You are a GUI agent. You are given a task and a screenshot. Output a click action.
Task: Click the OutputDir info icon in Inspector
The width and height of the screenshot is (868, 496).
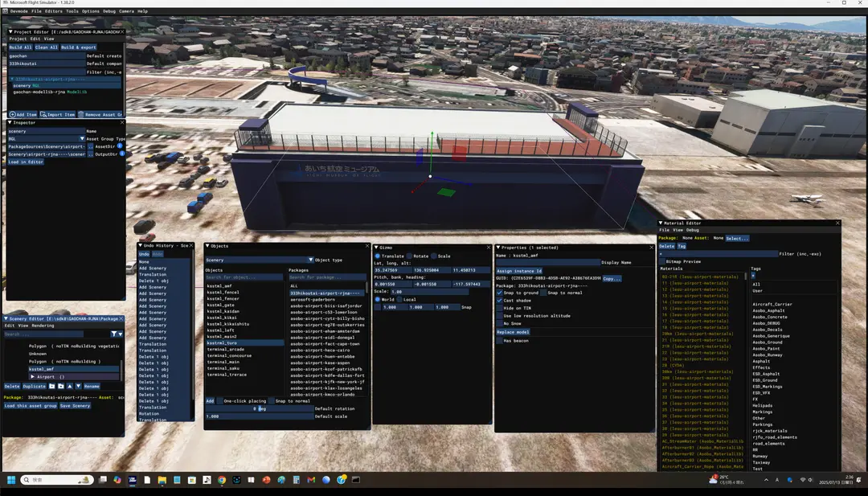click(x=122, y=154)
